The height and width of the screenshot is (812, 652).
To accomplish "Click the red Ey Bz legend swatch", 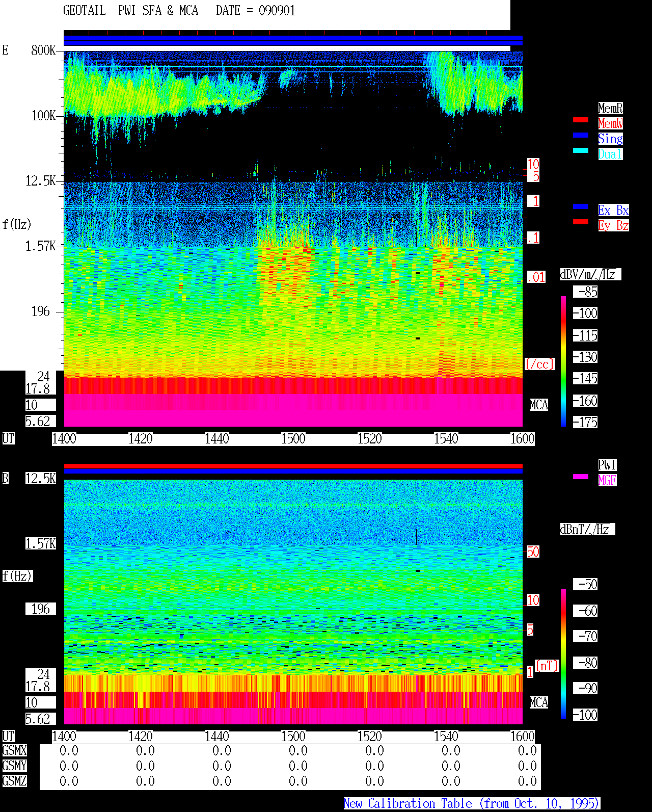I will tap(581, 222).
